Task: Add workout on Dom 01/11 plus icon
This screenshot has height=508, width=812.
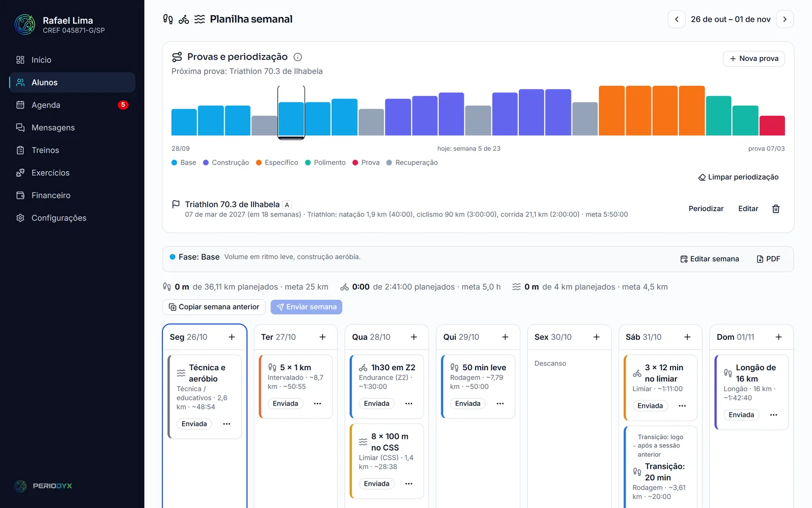Action: pyautogui.click(x=779, y=337)
